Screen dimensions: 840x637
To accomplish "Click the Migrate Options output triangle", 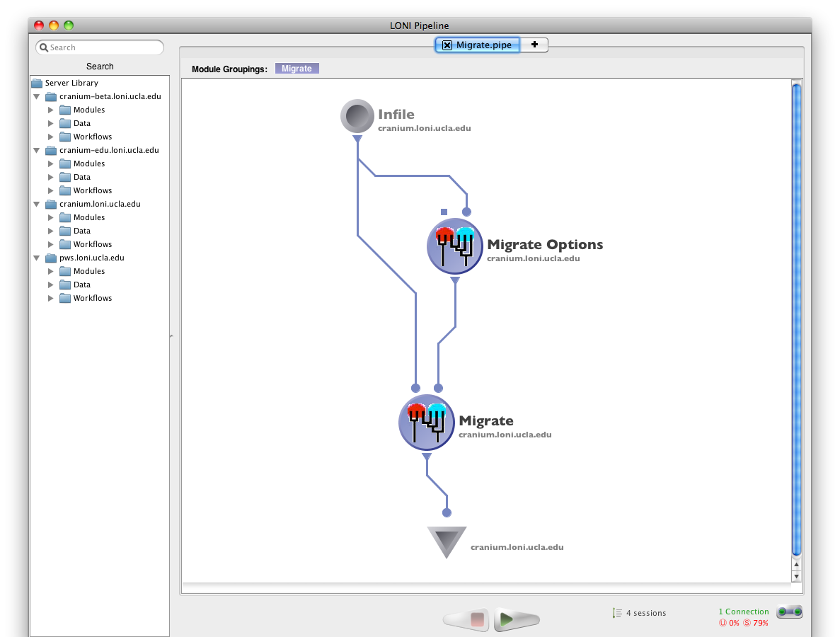I will [455, 280].
